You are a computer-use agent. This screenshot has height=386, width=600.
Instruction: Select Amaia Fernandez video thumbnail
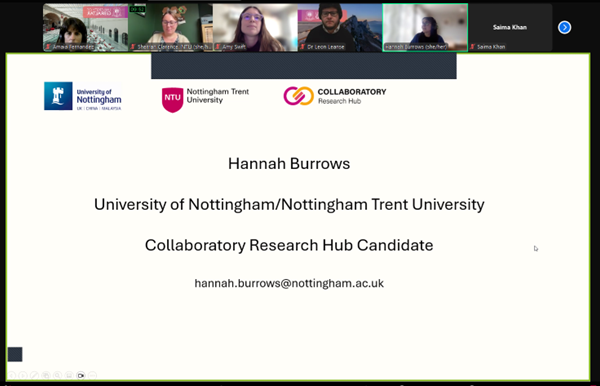pos(85,28)
